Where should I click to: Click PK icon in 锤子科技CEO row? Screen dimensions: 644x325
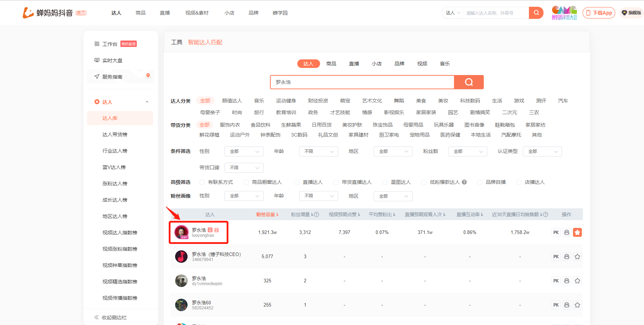[556, 256]
